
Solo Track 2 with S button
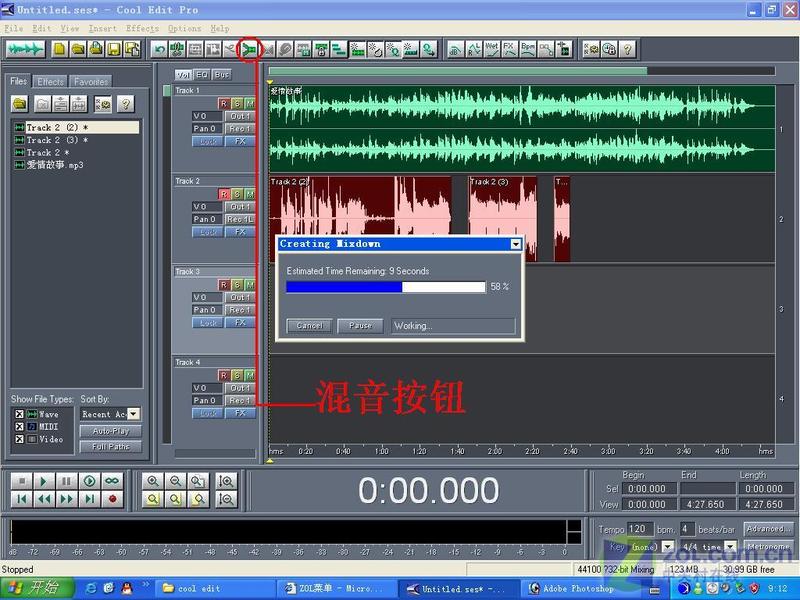pyautogui.click(x=237, y=194)
